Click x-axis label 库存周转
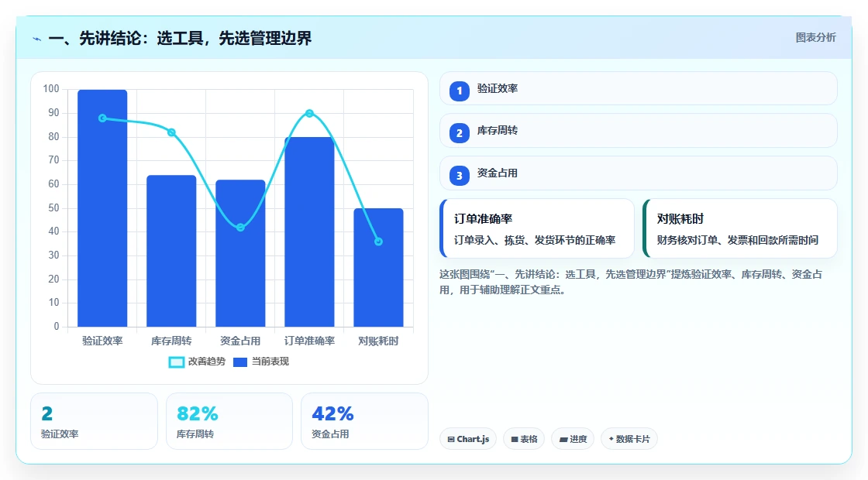The image size is (868, 480). pos(171,341)
